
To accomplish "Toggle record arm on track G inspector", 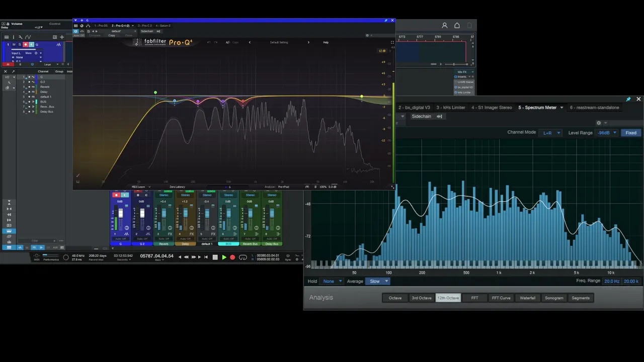I will (x=26, y=45).
